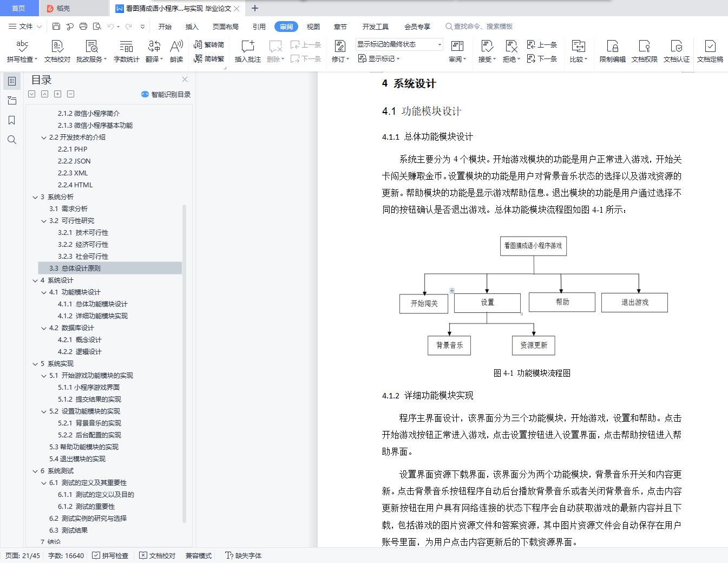728x563 pixels.
Task: Toggle 拼写检查 in the status bar
Action: pos(110,555)
